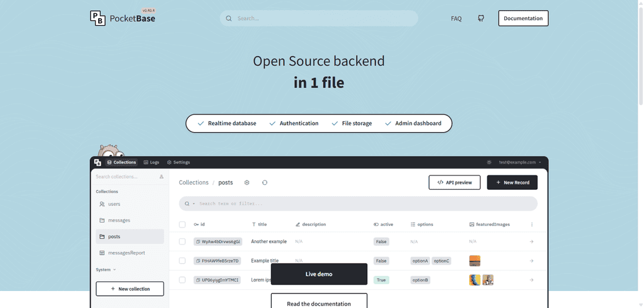Viewport: 644px width, 308px height.
Task: Click the New collection button
Action: click(x=130, y=289)
